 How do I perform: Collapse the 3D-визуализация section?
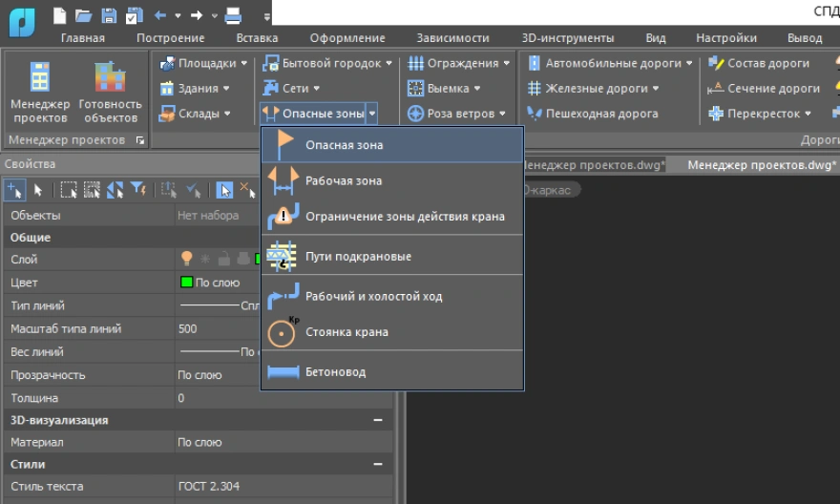[378, 420]
